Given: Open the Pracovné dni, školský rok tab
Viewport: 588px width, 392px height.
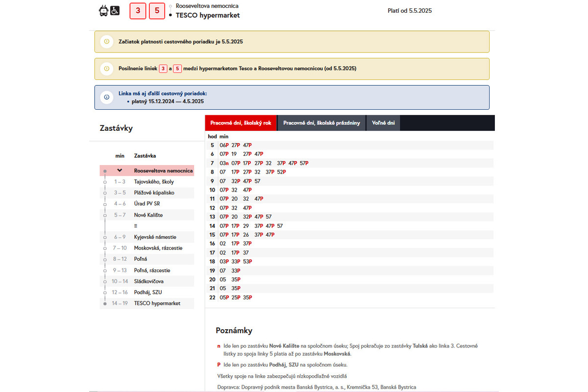Looking at the screenshot, I should [241, 123].
